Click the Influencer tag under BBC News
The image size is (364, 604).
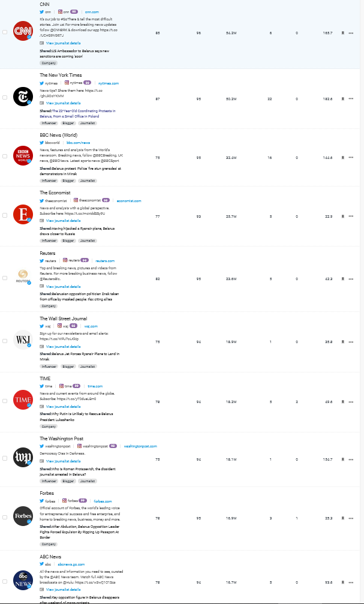point(49,181)
